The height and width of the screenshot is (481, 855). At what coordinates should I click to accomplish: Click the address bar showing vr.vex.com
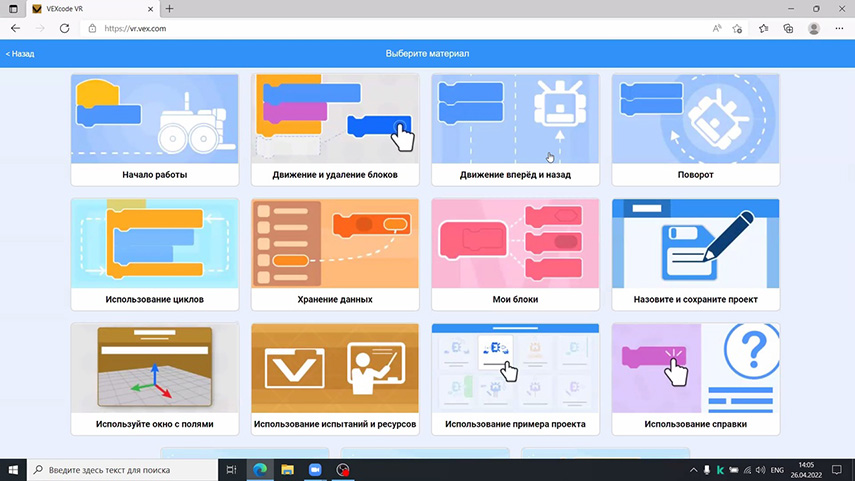click(x=400, y=29)
